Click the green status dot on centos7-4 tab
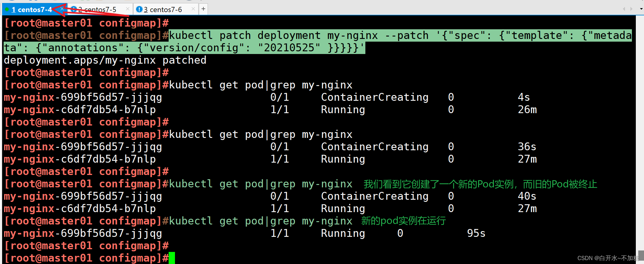This screenshot has height=264, width=644. (7, 10)
